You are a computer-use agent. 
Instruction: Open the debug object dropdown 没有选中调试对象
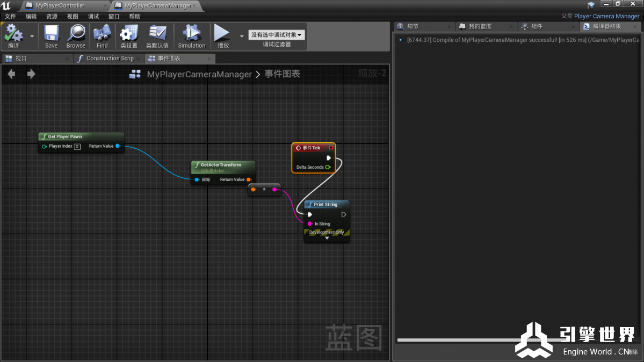click(x=277, y=35)
